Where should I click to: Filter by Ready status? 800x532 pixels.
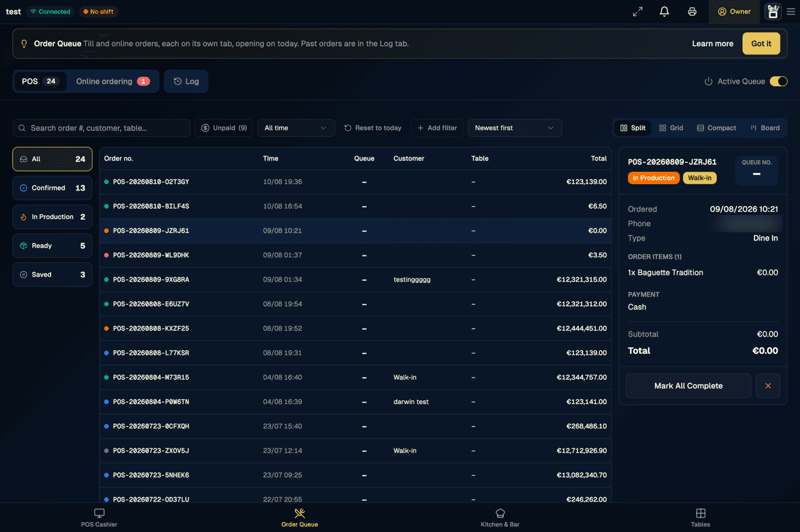click(52, 245)
